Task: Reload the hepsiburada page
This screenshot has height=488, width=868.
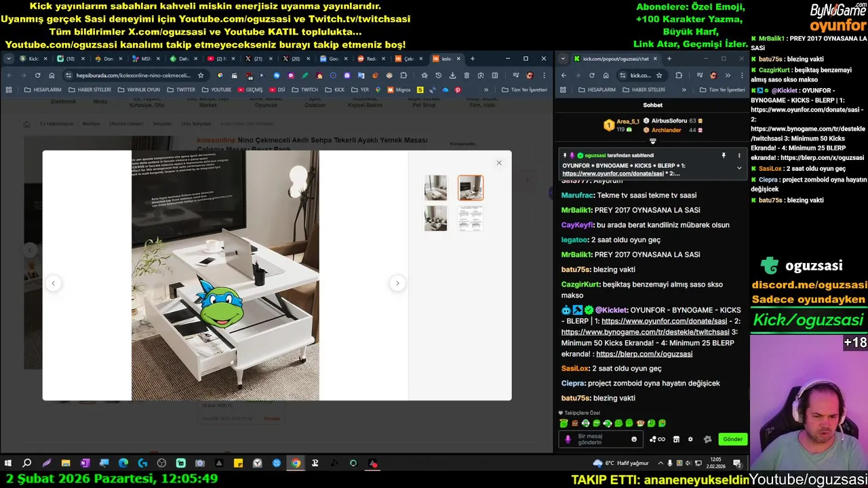Action: (x=37, y=75)
